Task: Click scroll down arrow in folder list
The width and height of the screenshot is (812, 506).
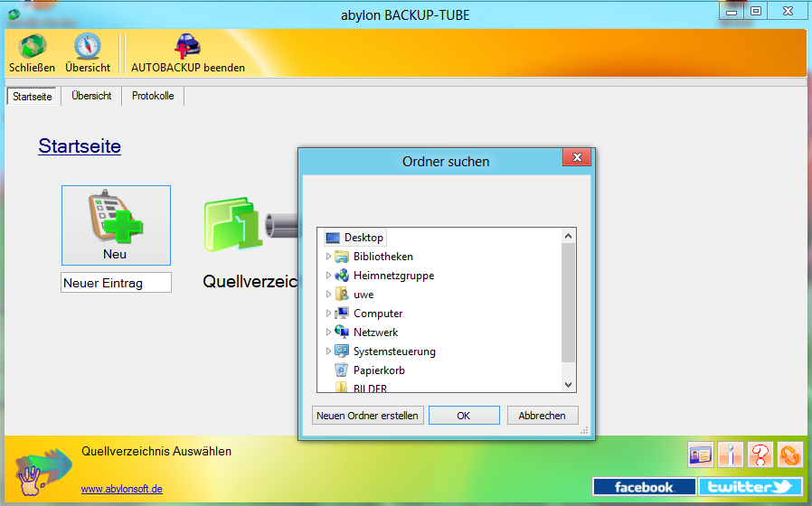Action: click(568, 384)
